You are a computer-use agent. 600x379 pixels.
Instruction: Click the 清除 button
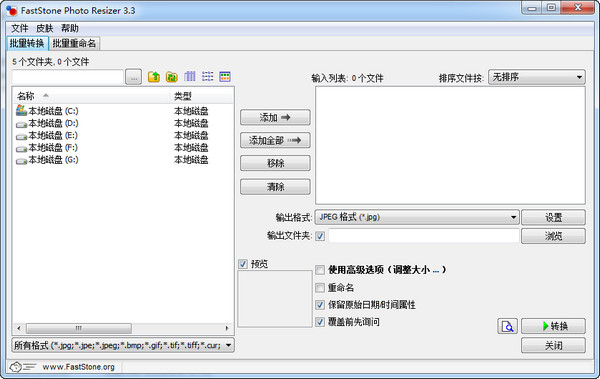(275, 187)
